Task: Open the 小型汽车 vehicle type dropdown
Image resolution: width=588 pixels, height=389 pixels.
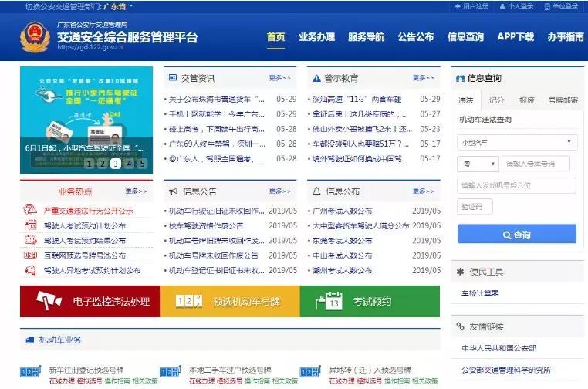Action: 517,143
